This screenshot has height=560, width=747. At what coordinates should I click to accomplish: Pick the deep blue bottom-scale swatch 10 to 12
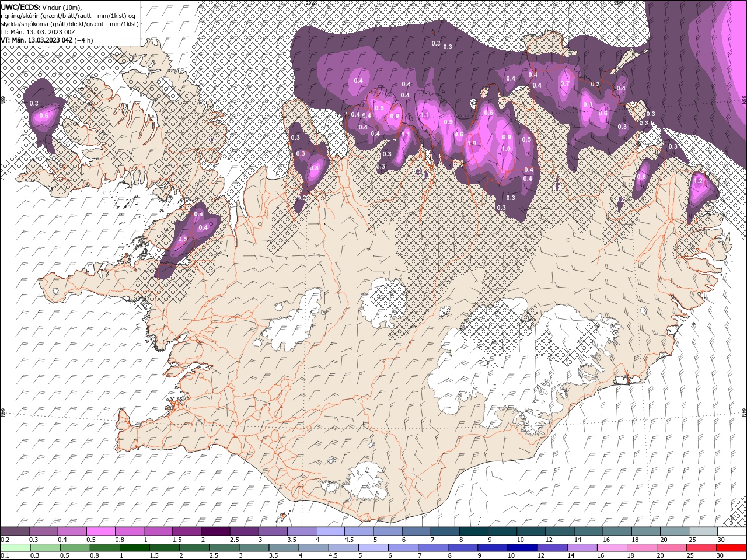(x=523, y=548)
